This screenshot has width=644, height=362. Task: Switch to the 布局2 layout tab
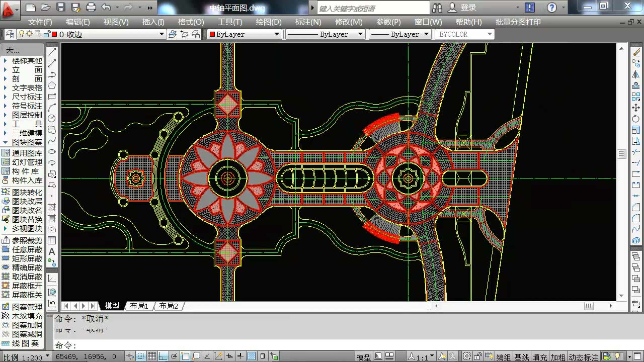(x=169, y=306)
